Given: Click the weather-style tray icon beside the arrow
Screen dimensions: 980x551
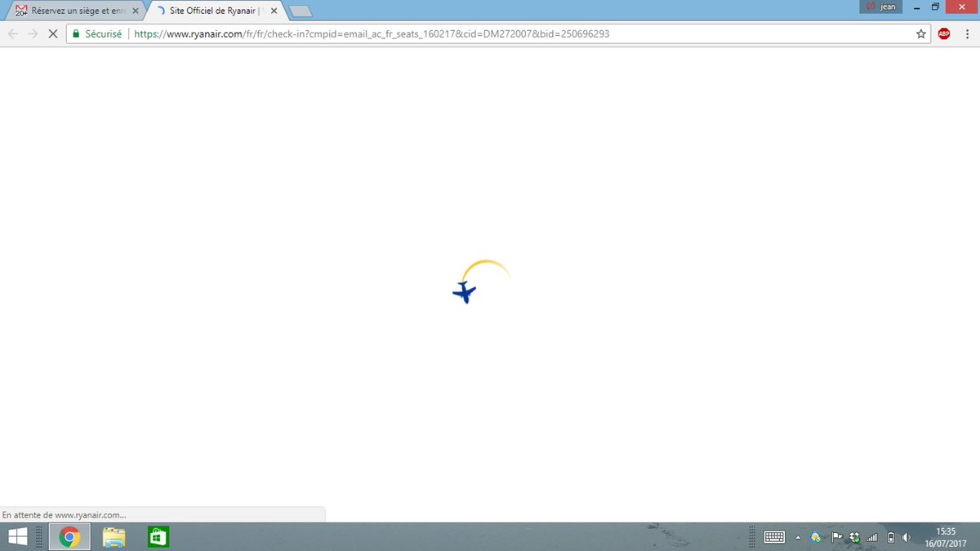Looking at the screenshot, I should pos(815,537).
